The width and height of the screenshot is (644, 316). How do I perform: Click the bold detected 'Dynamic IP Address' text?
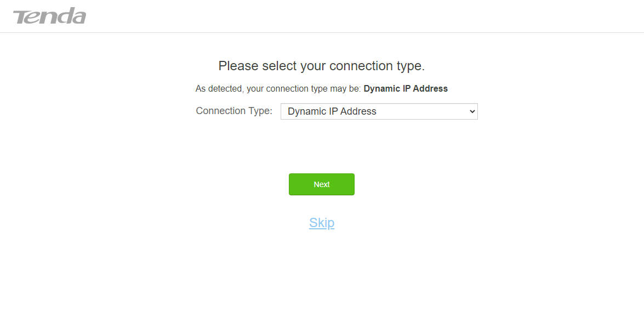click(406, 88)
